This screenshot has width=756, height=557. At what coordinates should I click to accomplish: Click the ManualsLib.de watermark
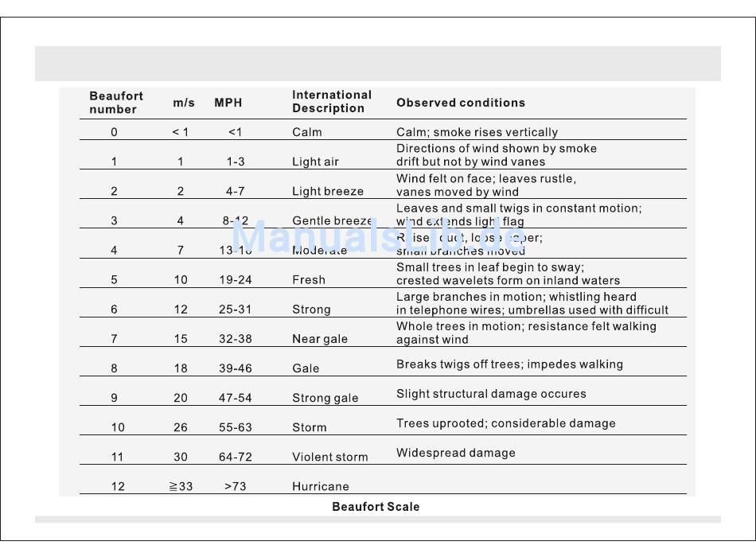379,236
